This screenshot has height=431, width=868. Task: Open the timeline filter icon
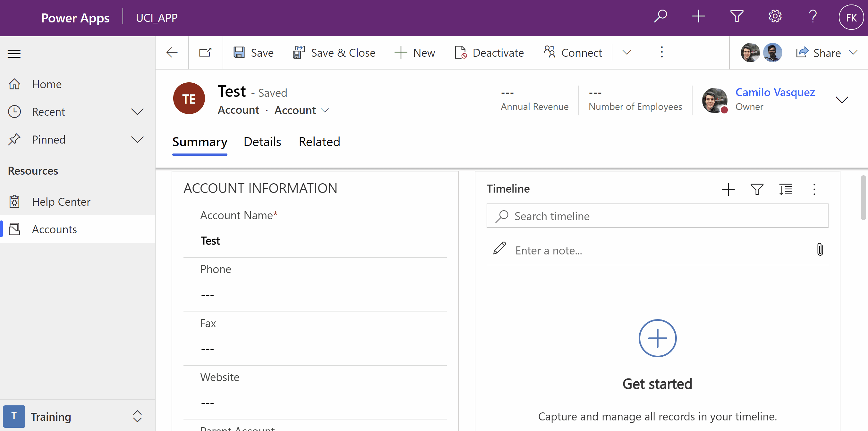coord(757,189)
